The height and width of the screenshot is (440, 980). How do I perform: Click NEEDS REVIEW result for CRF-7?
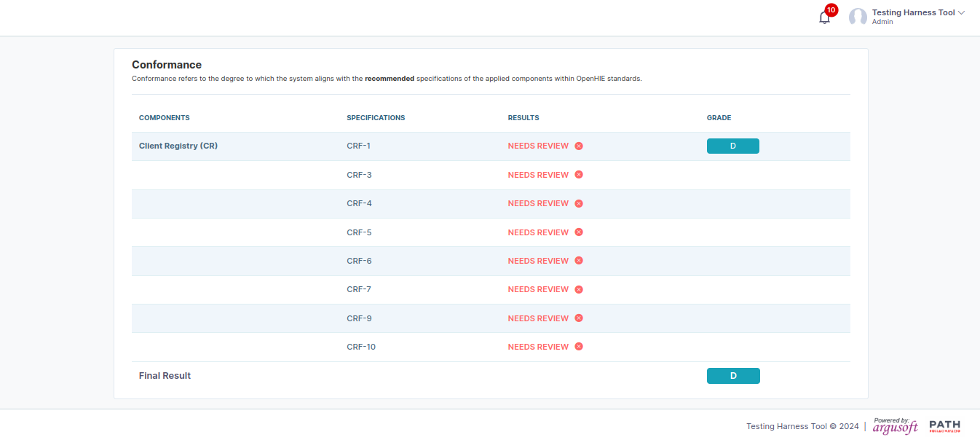pyautogui.click(x=538, y=289)
